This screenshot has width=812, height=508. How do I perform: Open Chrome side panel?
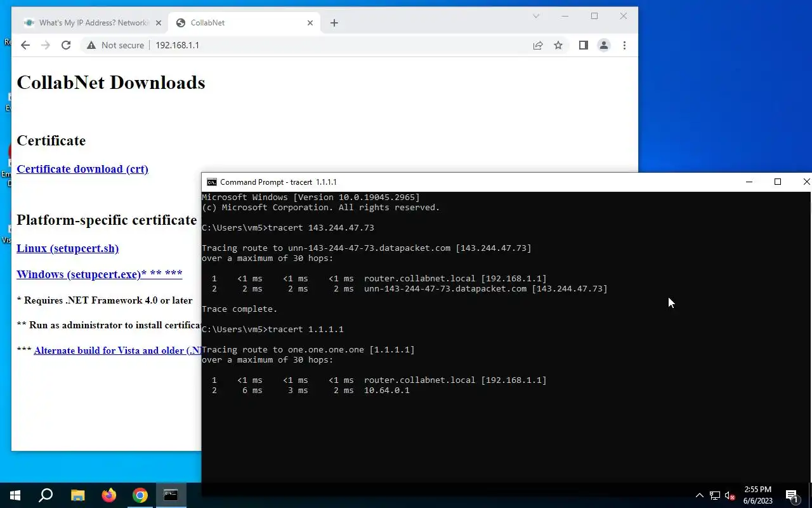[x=584, y=45]
